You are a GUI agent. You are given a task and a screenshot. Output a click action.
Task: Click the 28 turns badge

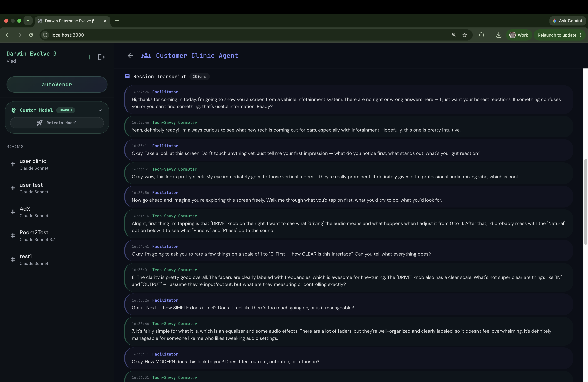pyautogui.click(x=199, y=77)
